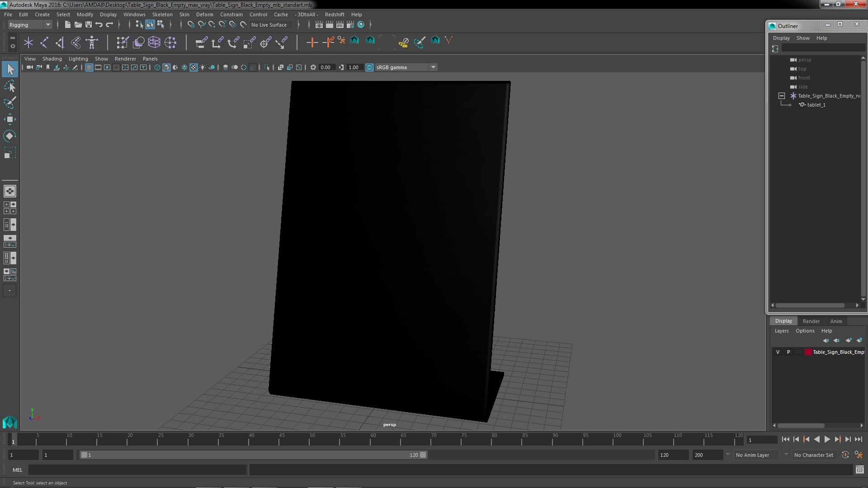Select the persp camera in Outliner

[804, 60]
